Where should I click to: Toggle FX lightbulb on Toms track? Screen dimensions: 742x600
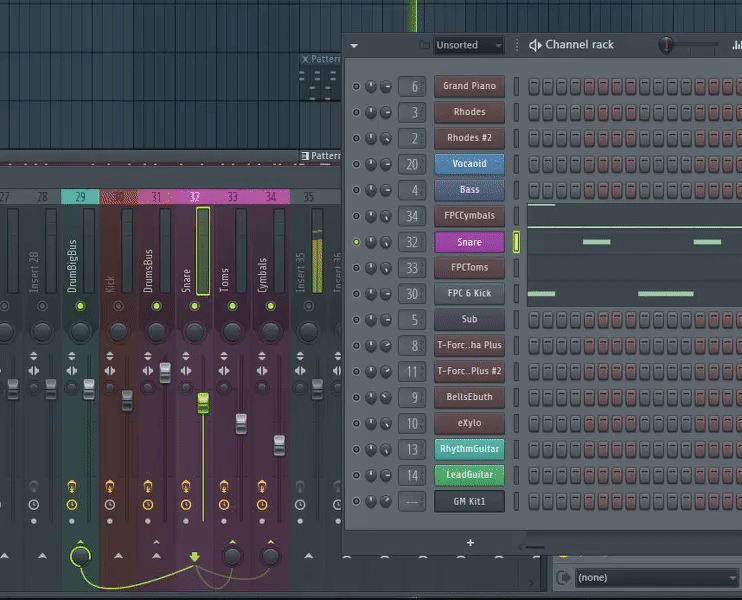pos(224,486)
